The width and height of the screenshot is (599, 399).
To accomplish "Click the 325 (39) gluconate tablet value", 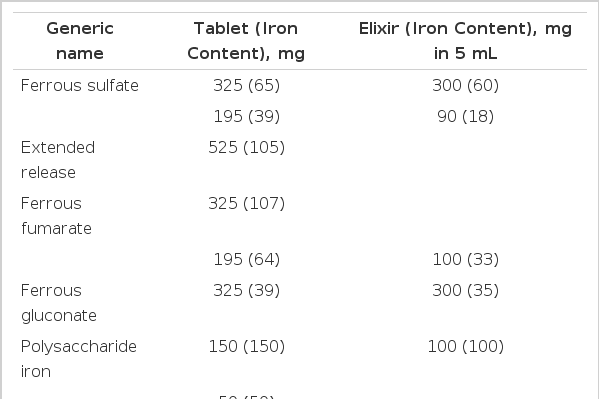I will pos(246,290).
